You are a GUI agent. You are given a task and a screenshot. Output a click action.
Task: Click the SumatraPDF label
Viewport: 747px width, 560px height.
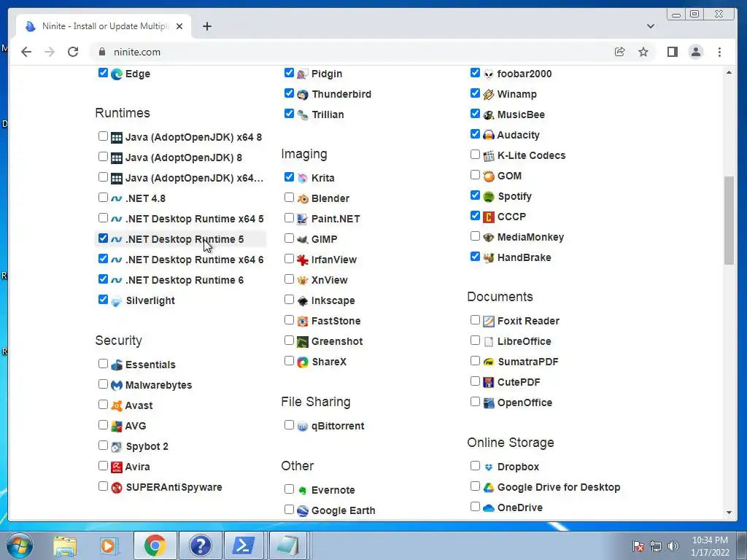pyautogui.click(x=528, y=362)
